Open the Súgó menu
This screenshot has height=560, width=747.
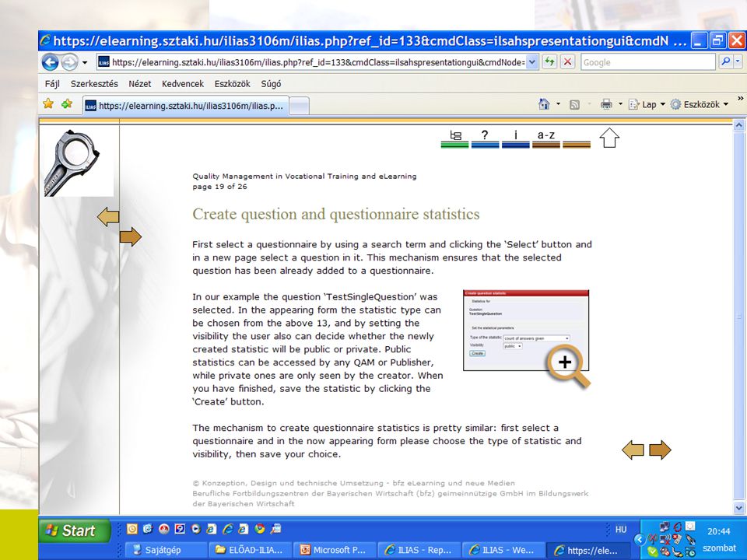[x=271, y=84]
